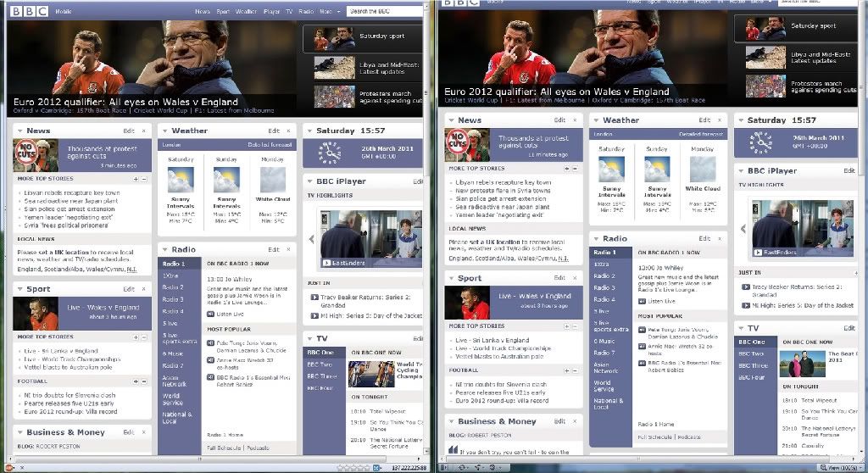
Task: Click Edit on News module in left window
Action: coord(129,131)
